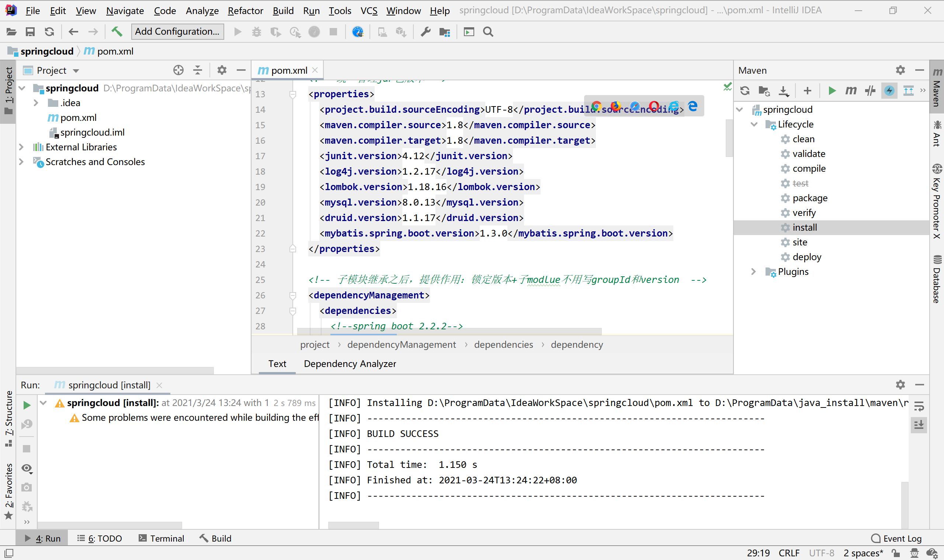
Task: Open the VCS menu
Action: [x=369, y=11]
